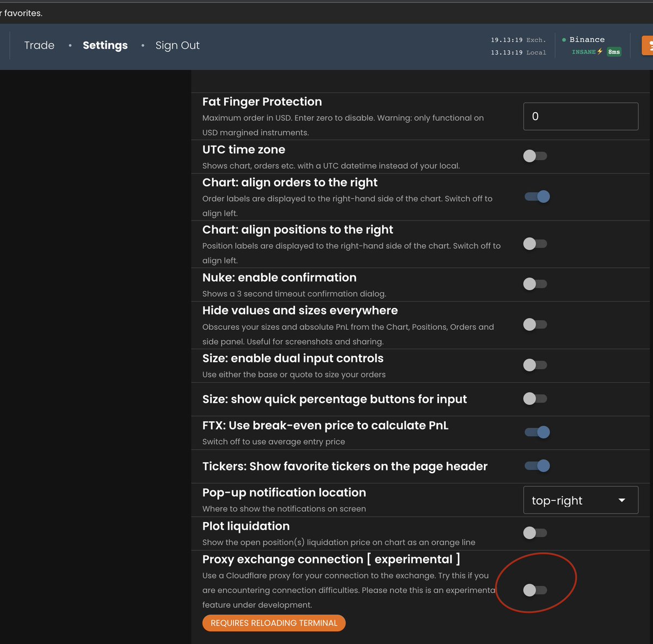
Task: Toggle Size: enable dual input controls
Action: tap(535, 365)
